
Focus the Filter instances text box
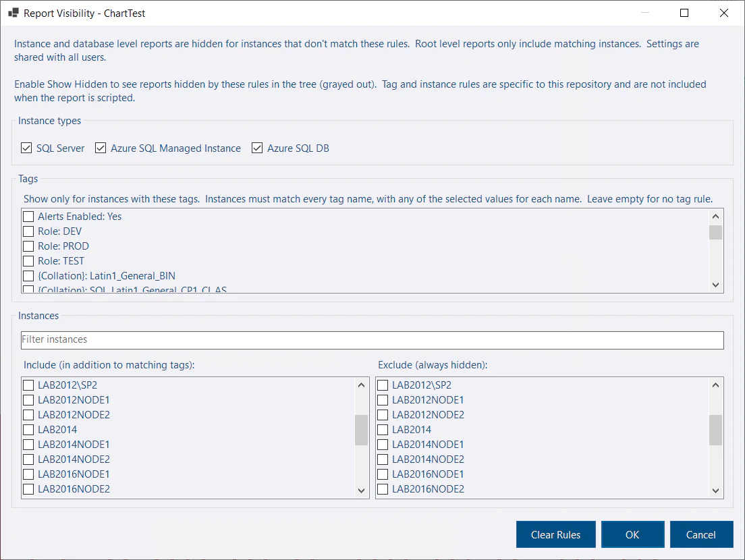coord(373,340)
